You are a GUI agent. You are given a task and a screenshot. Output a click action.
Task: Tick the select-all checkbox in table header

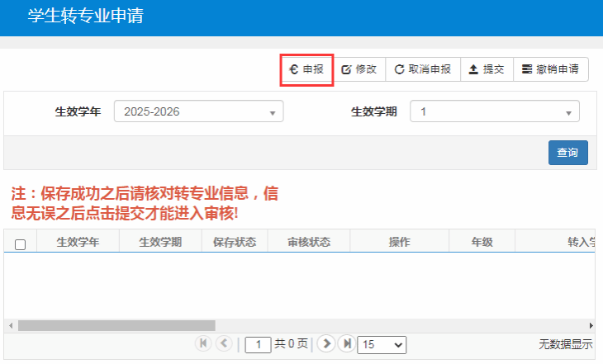click(21, 243)
